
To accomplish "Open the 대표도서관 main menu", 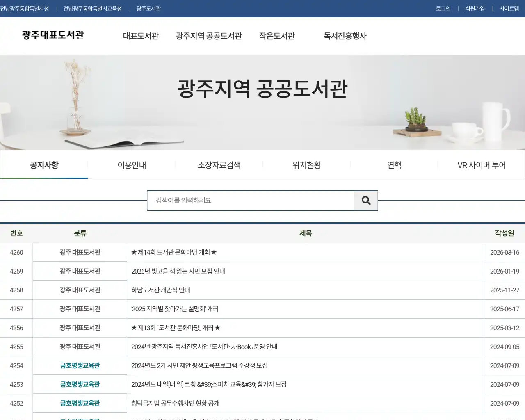I will point(141,36).
